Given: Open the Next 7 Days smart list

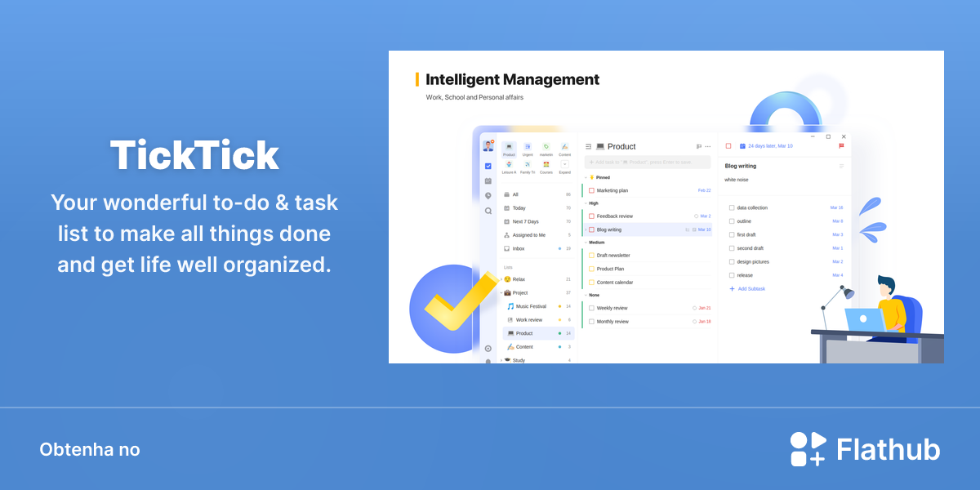Looking at the screenshot, I should pyautogui.click(x=537, y=221).
